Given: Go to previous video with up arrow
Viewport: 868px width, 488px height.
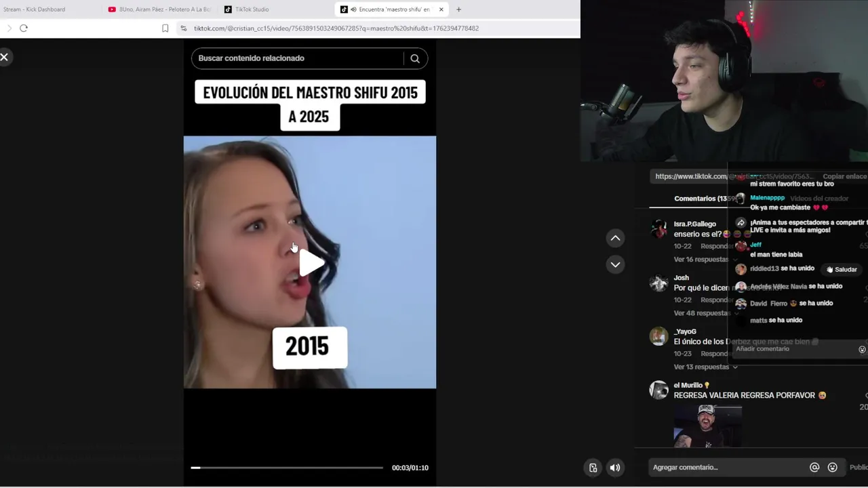Looking at the screenshot, I should coord(615,238).
